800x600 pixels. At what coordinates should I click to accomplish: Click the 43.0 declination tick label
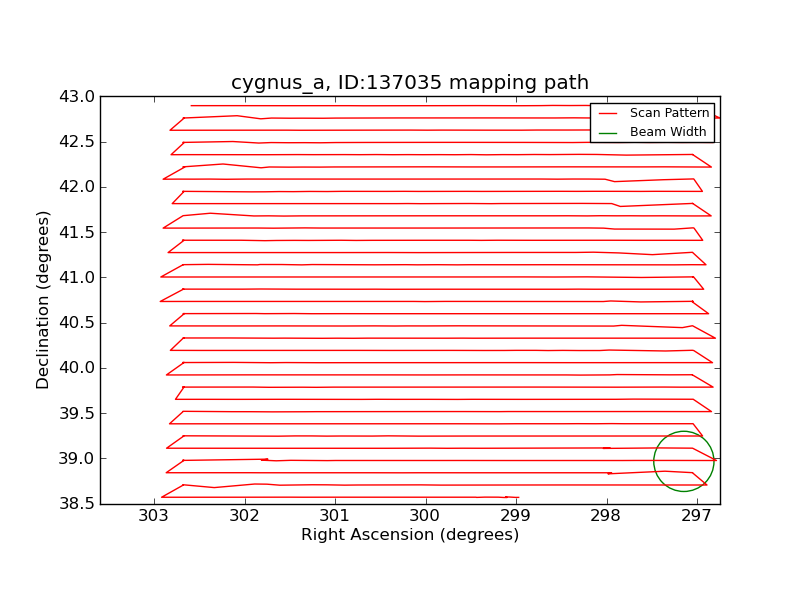coord(77,96)
